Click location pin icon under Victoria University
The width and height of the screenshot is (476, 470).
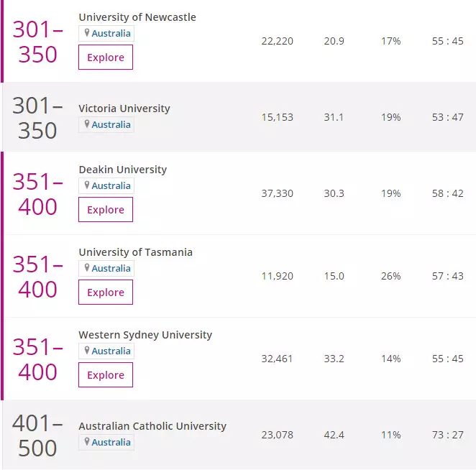pos(87,124)
